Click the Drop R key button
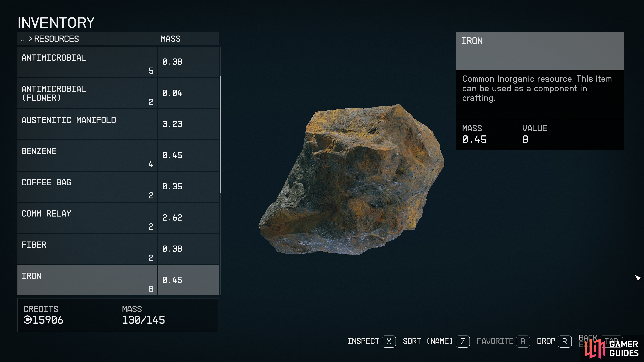Viewport: 644px width, 362px height. click(x=565, y=341)
